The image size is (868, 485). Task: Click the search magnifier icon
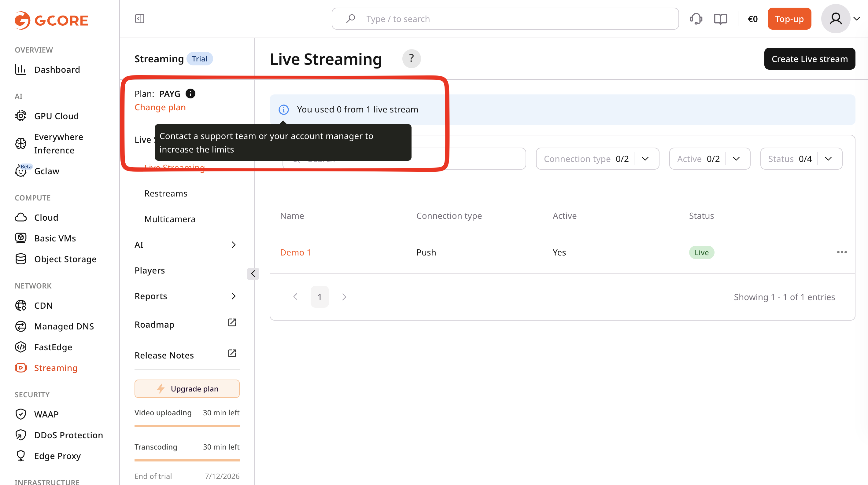click(x=350, y=19)
